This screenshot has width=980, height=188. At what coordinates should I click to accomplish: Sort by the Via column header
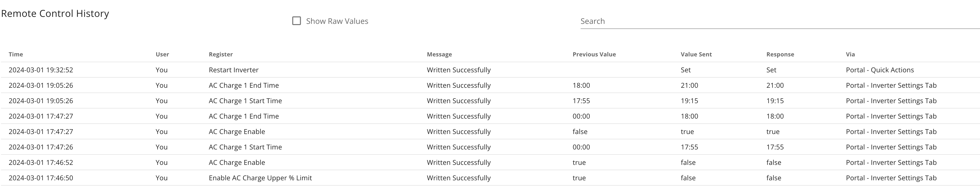pyautogui.click(x=850, y=54)
